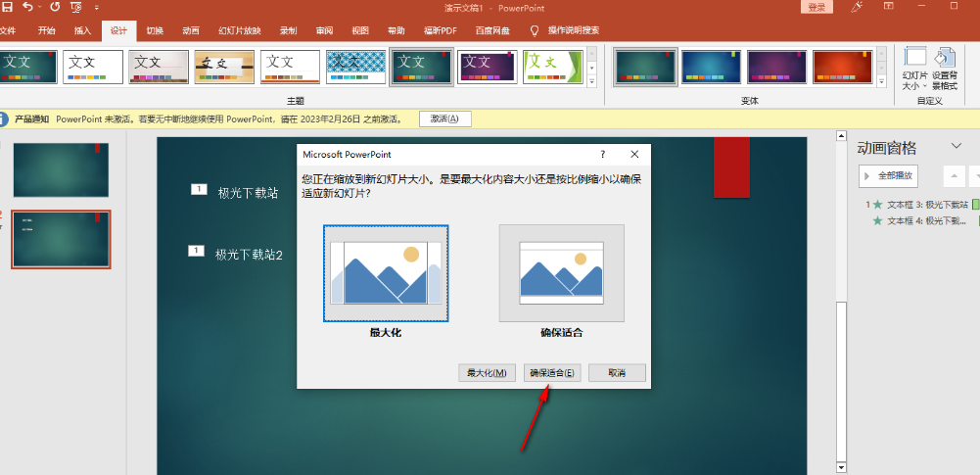
Task: Click Format Background (设置背景格式) icon
Action: 945,68
